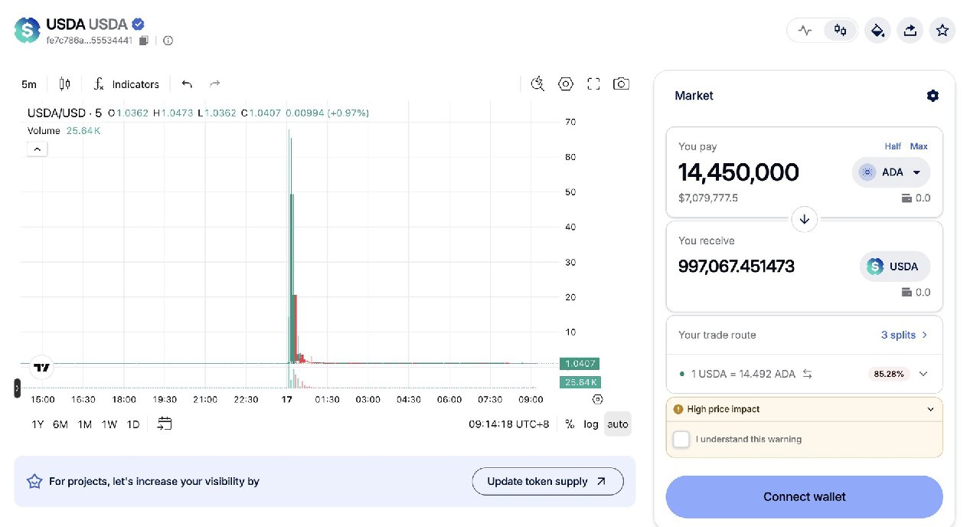This screenshot has width=980, height=527.
Task: Open the quick search magnifier on the chart
Action: 537,83
